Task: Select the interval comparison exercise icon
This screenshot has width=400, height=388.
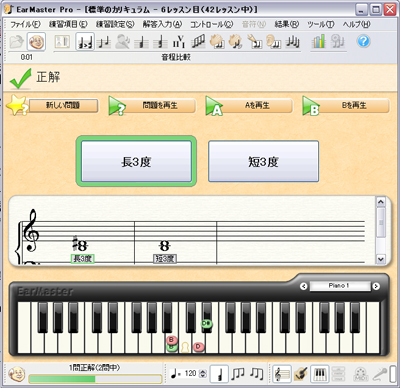Action: (85, 42)
